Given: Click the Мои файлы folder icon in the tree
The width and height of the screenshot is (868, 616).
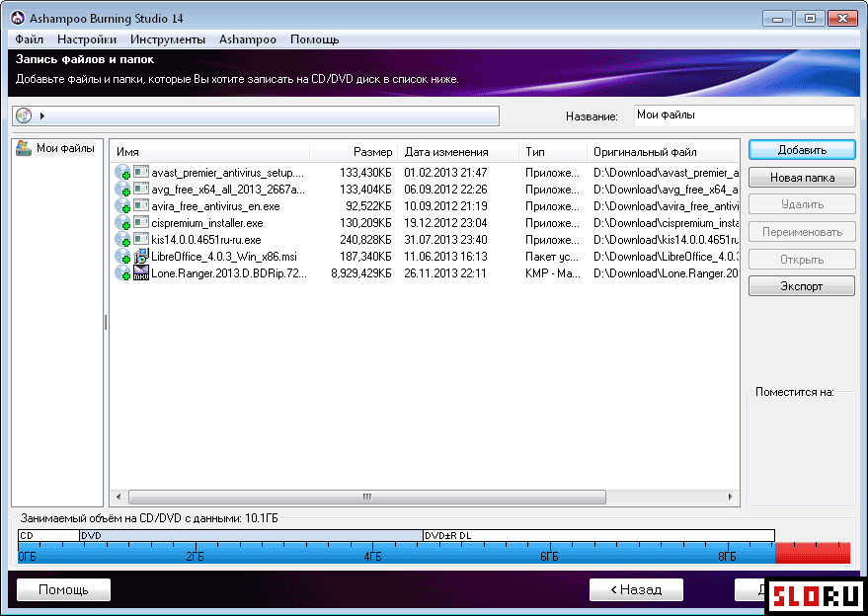Looking at the screenshot, I should pos(24,148).
